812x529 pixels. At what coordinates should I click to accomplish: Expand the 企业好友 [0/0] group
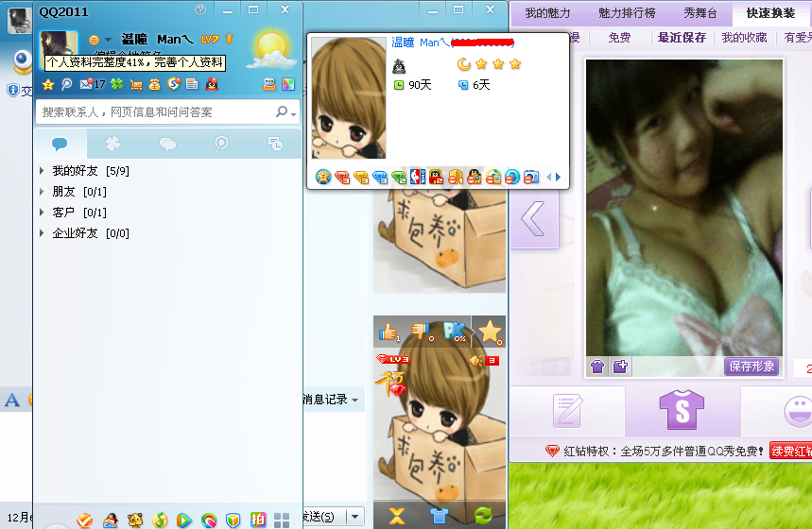tap(42, 233)
